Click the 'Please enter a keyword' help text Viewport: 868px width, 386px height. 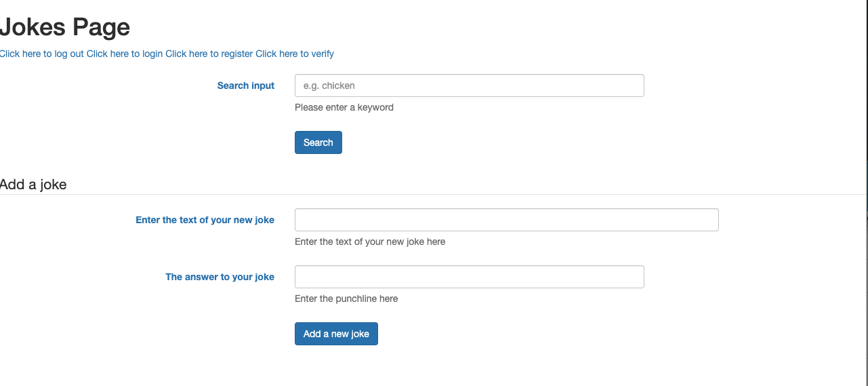344,107
